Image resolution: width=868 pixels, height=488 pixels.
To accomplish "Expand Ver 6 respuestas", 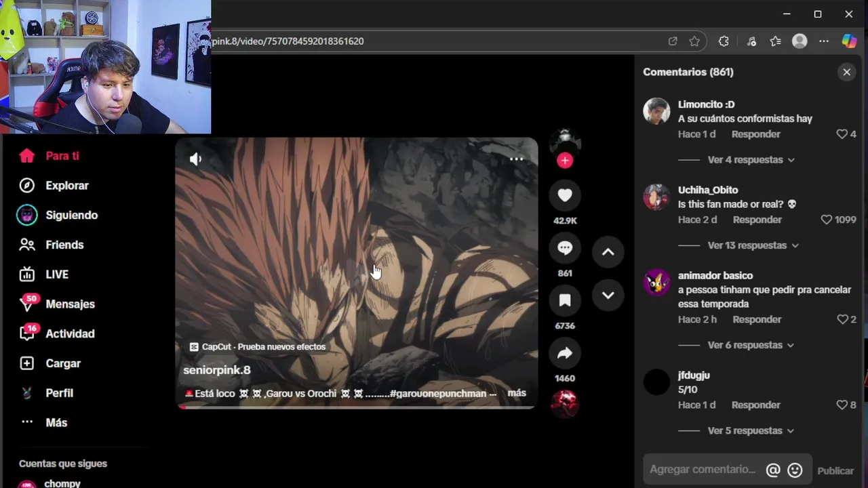I will tap(751, 345).
